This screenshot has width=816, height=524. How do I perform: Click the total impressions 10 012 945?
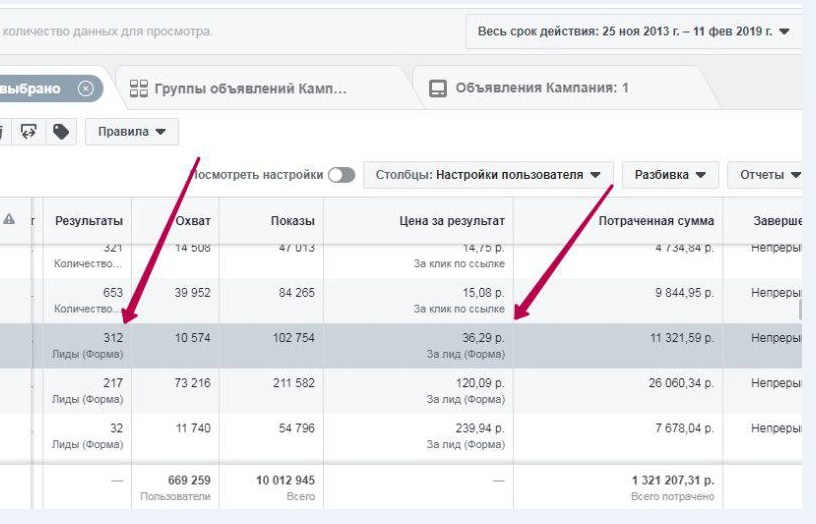(x=285, y=480)
